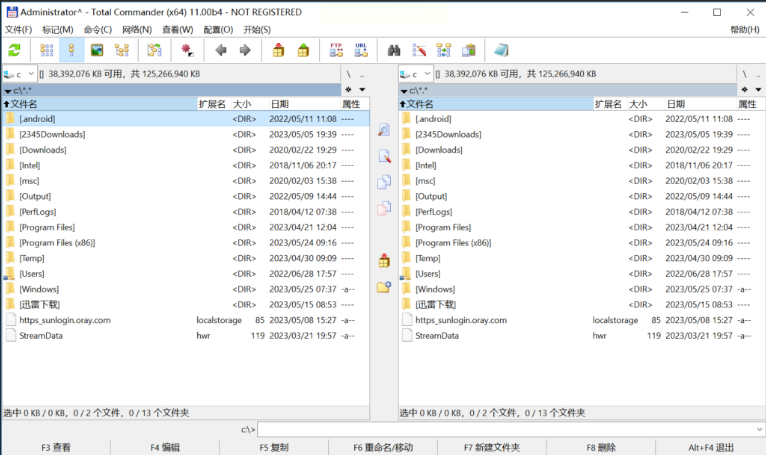This screenshot has width=766, height=455.
Task: Click synchronize directories icon
Action: [444, 50]
